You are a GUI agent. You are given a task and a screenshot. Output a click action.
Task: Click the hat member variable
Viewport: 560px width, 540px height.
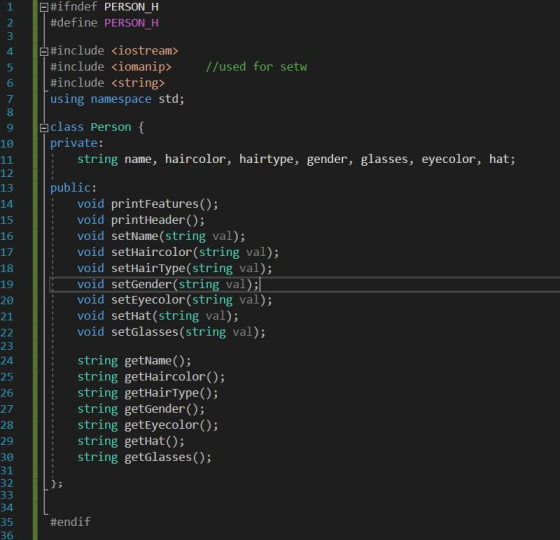(499, 159)
